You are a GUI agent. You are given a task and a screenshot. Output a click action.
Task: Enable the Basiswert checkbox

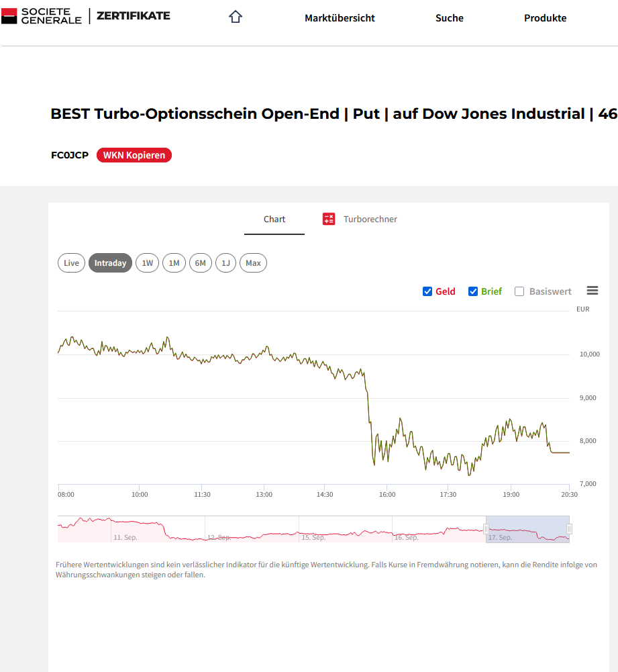click(519, 291)
